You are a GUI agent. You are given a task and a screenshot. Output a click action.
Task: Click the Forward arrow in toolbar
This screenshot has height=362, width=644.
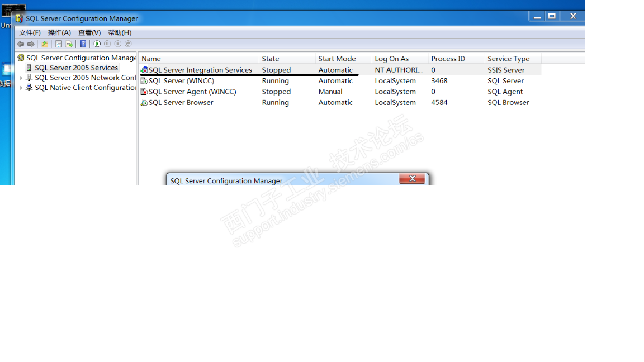(x=31, y=44)
